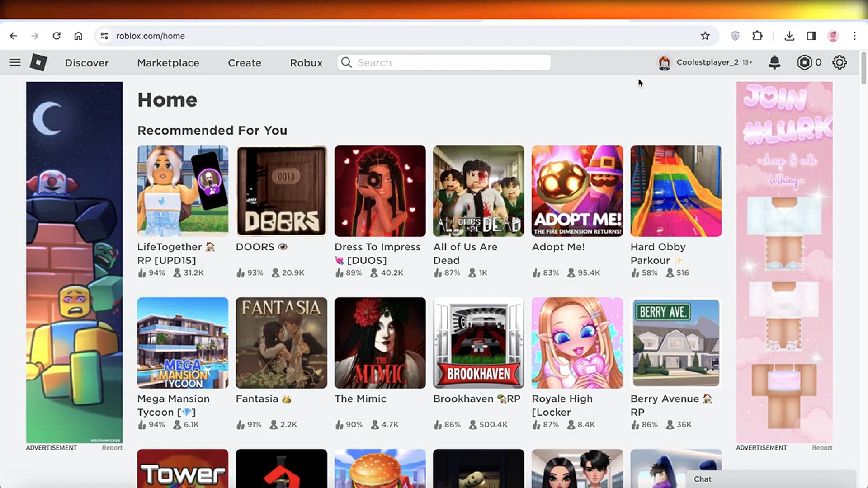Click the Roblox logo icon

(38, 62)
